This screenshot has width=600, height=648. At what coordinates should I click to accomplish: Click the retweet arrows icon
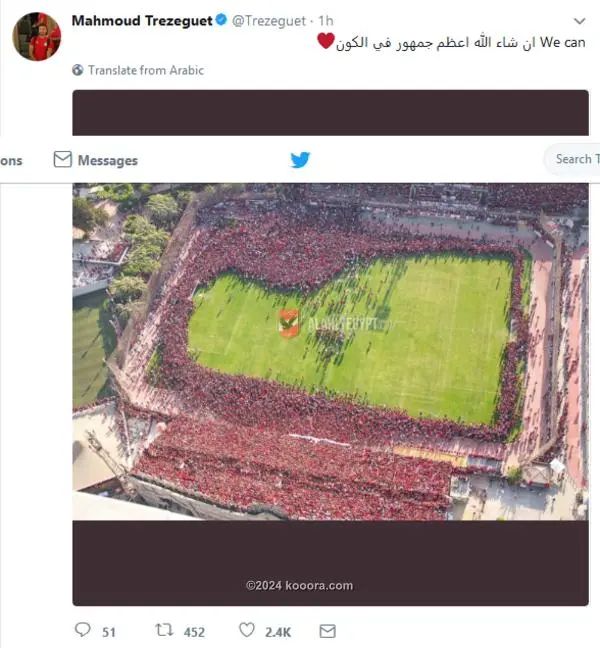tap(164, 630)
